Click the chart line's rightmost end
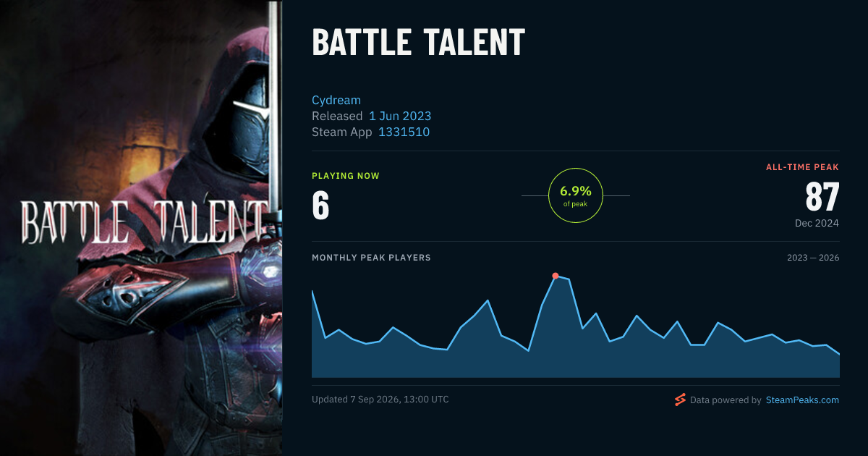The height and width of the screenshot is (456, 868). click(x=839, y=355)
